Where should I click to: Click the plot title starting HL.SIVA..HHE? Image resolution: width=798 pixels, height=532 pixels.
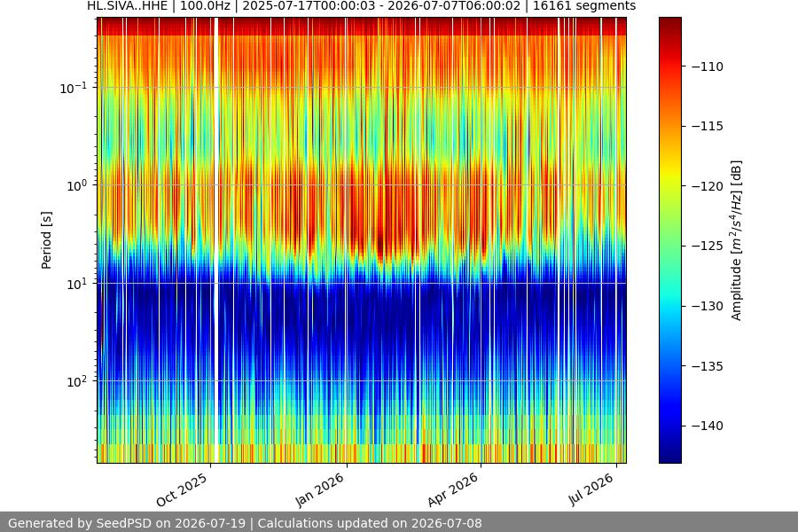(x=362, y=6)
